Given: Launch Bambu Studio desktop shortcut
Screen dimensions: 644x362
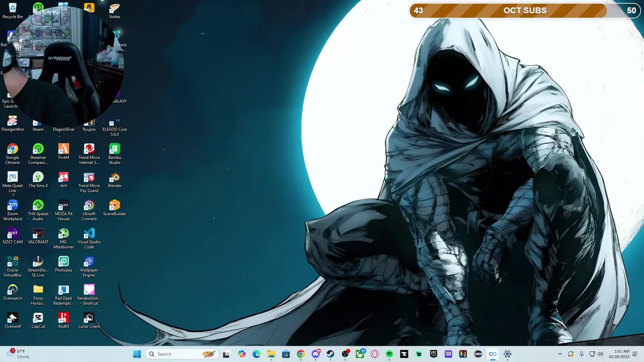Looking at the screenshot, I should 115,154.
